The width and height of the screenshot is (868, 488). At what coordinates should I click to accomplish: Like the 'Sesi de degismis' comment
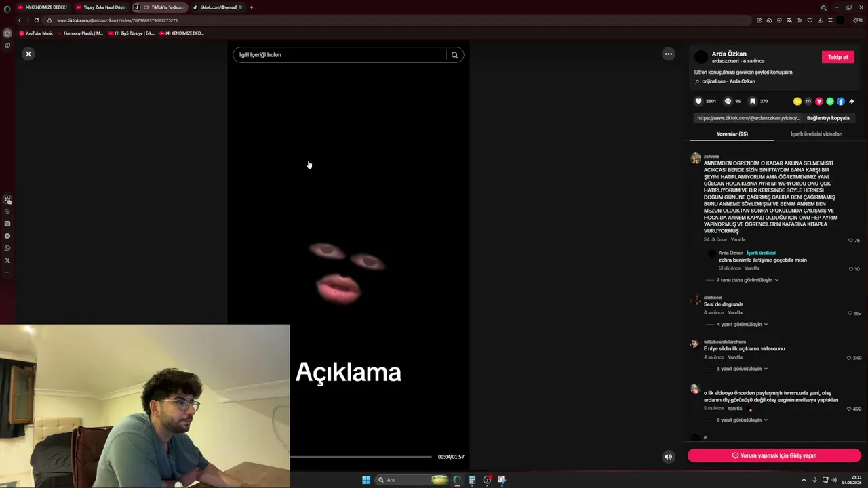(x=850, y=314)
